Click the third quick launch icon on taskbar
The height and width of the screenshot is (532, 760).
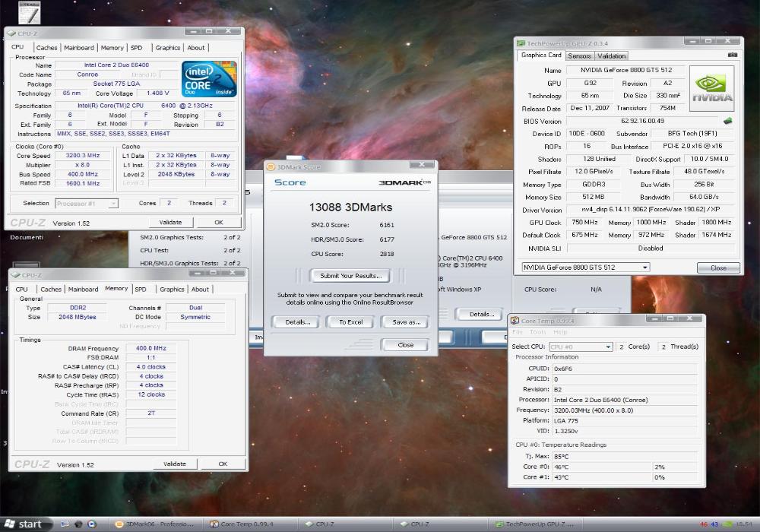point(92,524)
